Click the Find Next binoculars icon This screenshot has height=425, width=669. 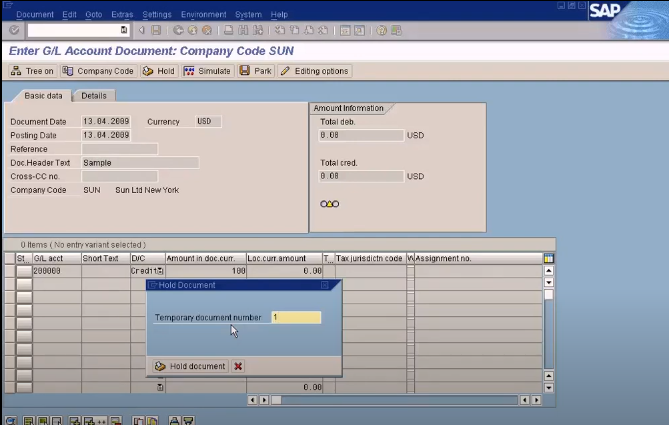tap(258, 30)
